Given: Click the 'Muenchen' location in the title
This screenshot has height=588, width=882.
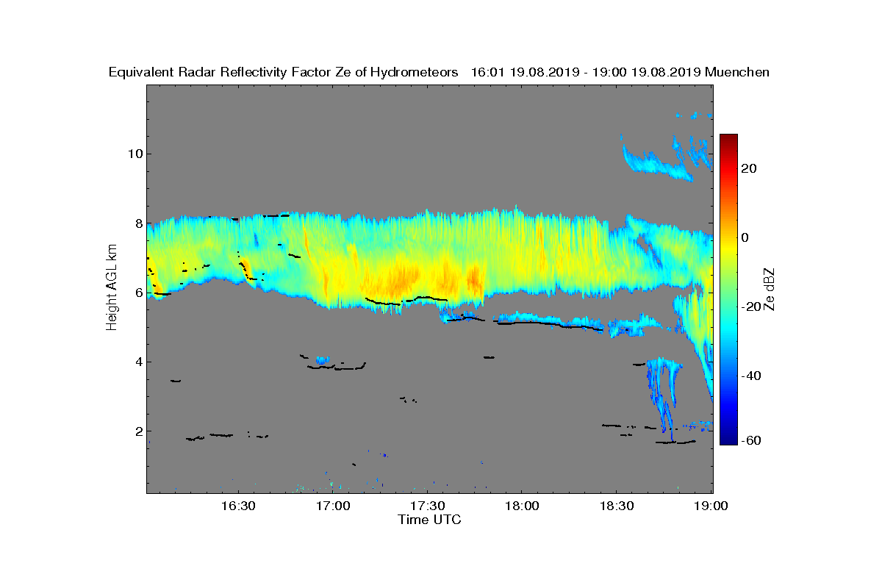Looking at the screenshot, I should tap(736, 72).
